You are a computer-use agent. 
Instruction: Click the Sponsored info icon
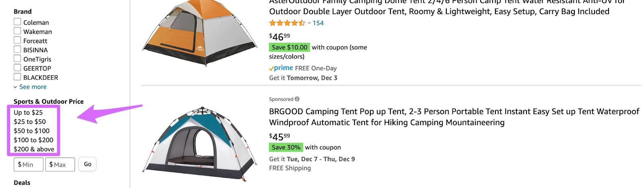(297, 99)
